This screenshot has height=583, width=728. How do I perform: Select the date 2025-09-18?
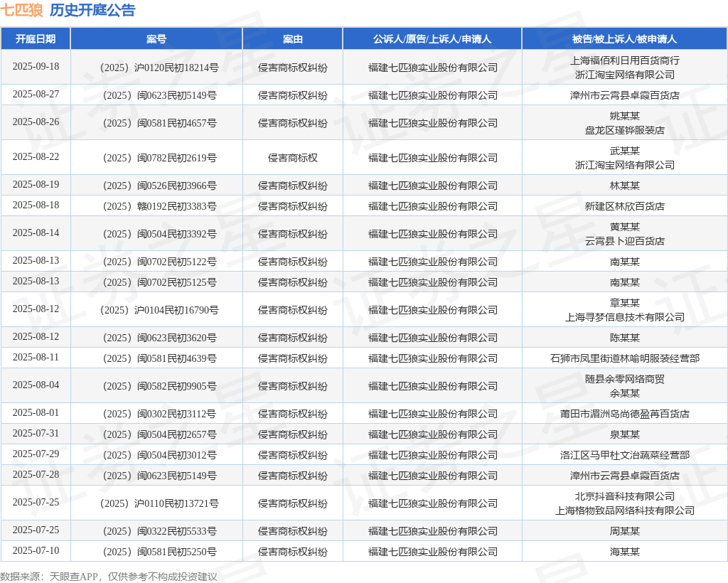click(36, 66)
